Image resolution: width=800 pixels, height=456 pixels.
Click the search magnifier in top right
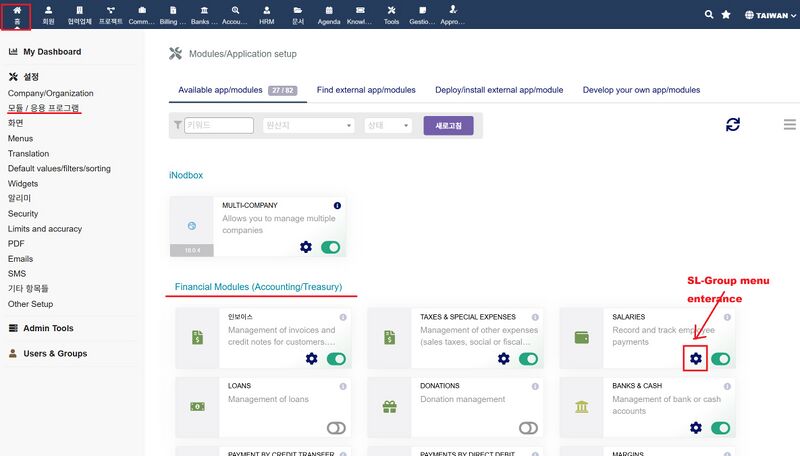(x=709, y=15)
